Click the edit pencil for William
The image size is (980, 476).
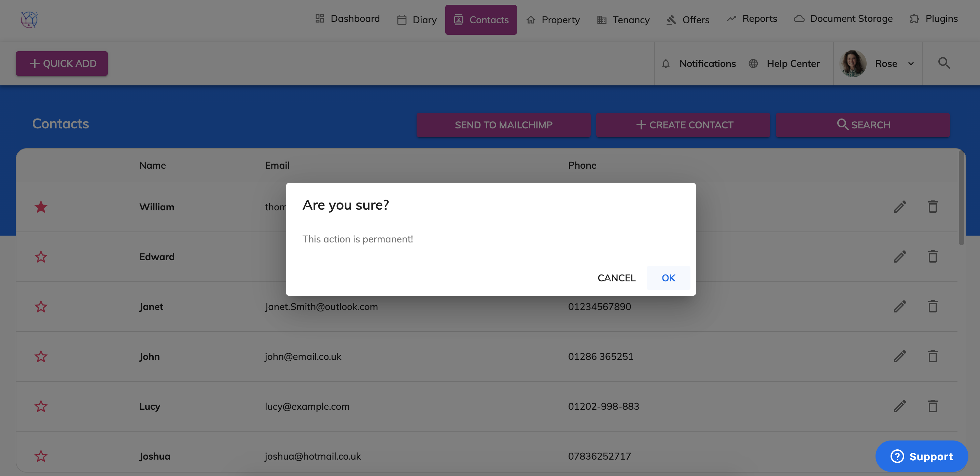click(900, 207)
